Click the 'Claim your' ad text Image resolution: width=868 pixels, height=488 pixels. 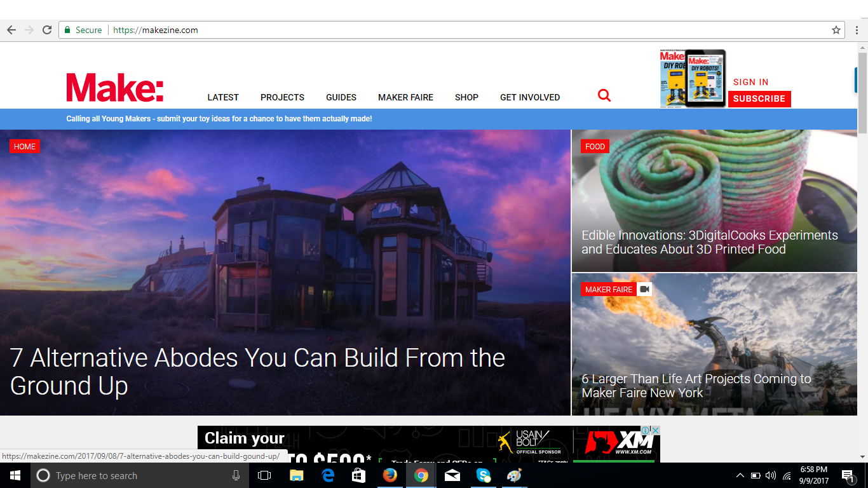coord(245,438)
